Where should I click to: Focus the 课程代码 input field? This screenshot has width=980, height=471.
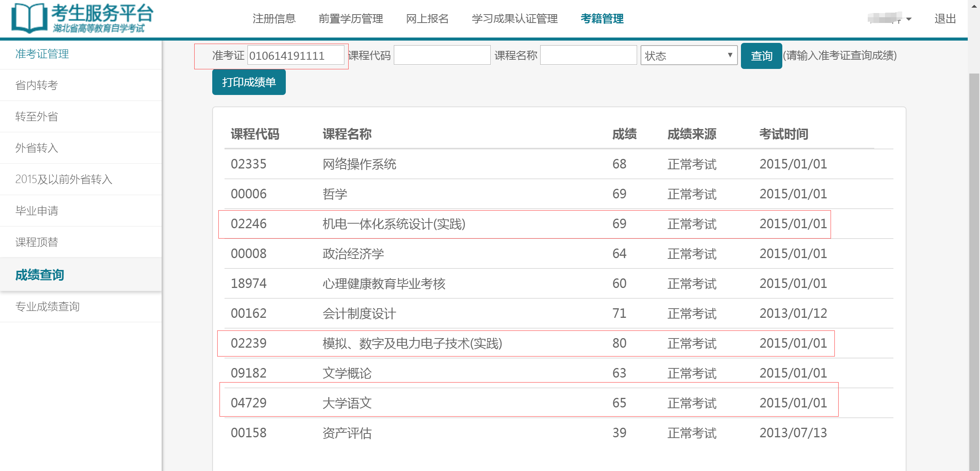tap(442, 55)
